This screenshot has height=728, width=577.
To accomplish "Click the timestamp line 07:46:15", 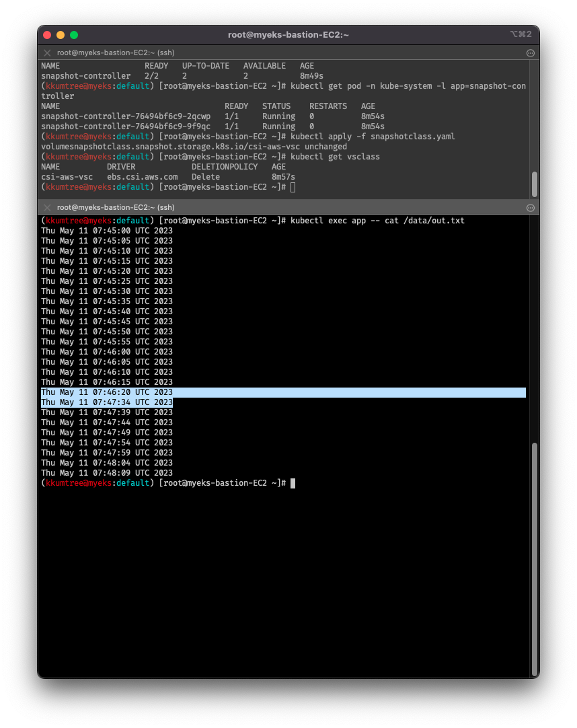I will [x=107, y=382].
